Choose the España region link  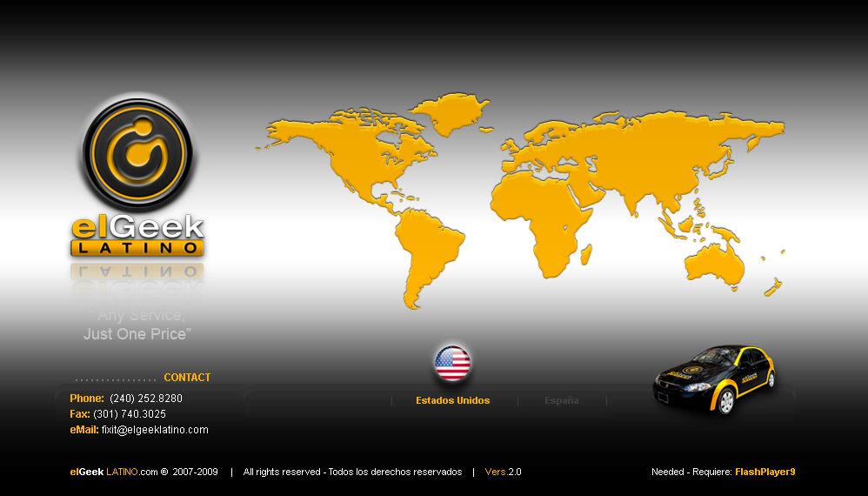coord(561,400)
